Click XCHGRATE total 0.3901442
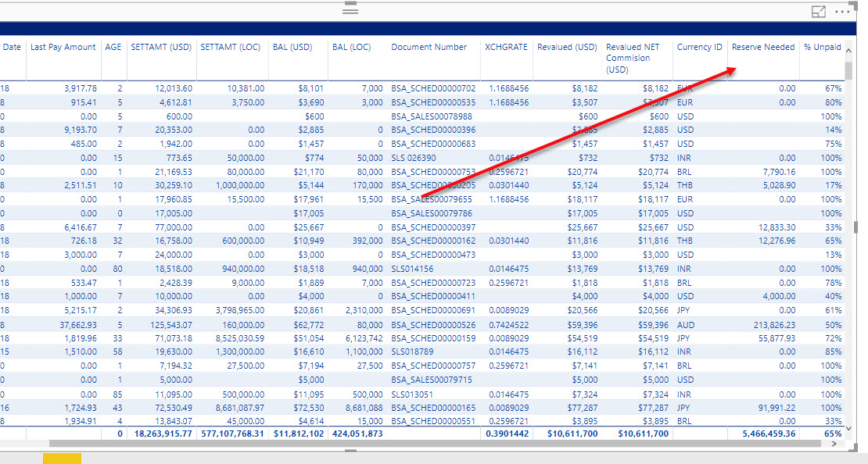 pos(507,434)
